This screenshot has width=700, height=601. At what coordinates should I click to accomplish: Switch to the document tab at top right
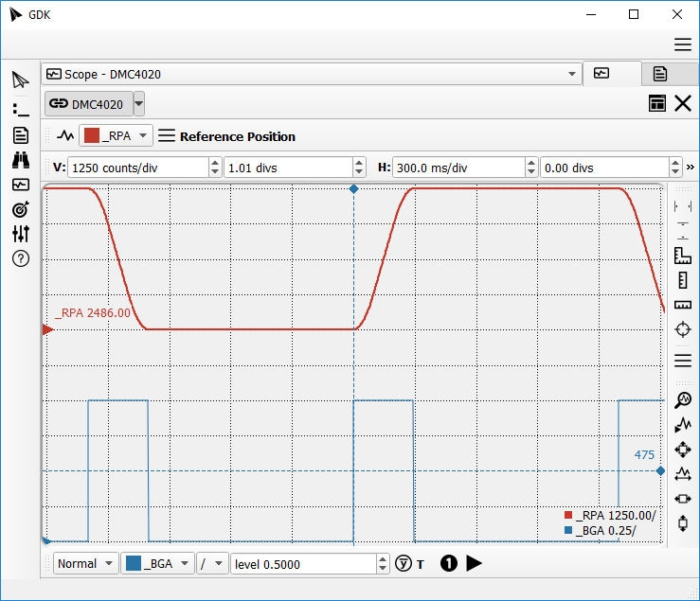point(660,73)
